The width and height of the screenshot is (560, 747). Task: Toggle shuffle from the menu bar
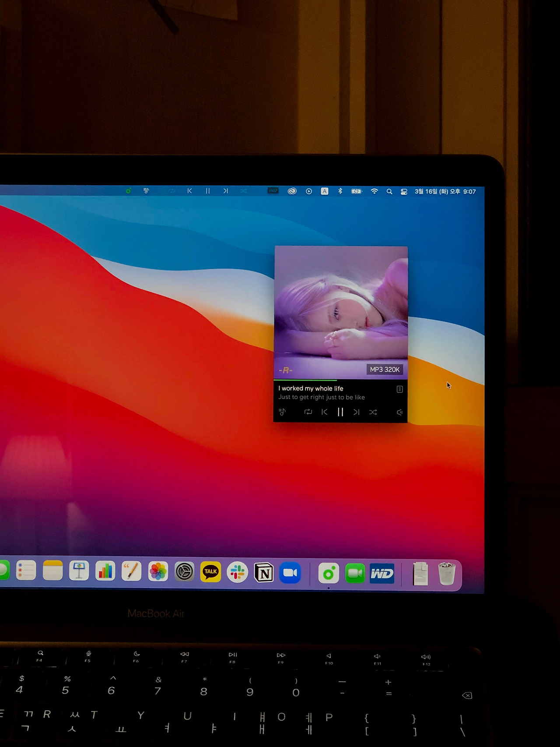pyautogui.click(x=243, y=191)
